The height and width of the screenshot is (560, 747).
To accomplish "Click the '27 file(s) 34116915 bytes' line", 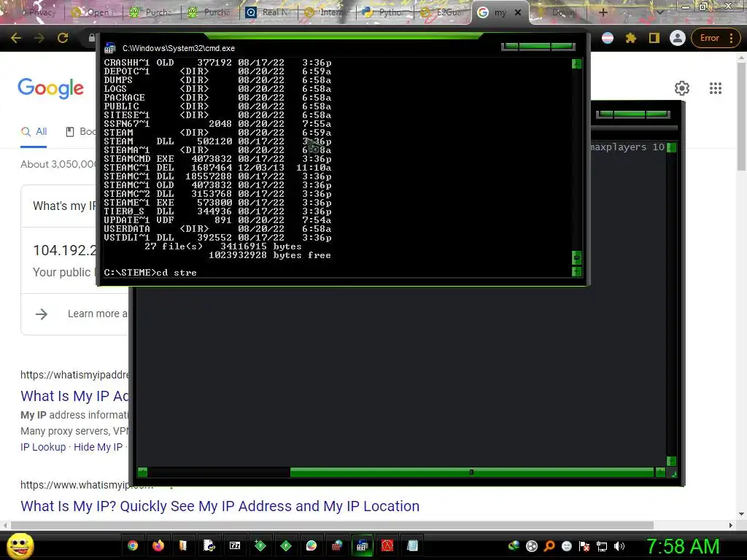I will (223, 246).
